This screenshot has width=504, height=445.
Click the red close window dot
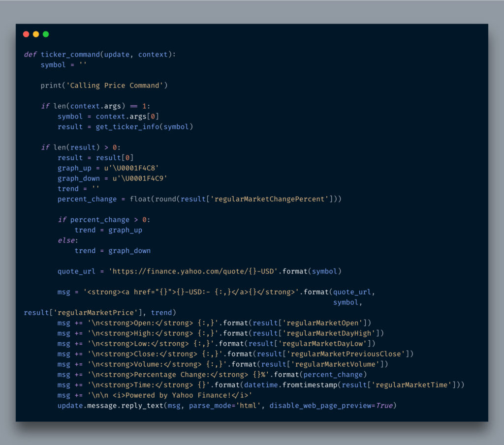pos(27,34)
